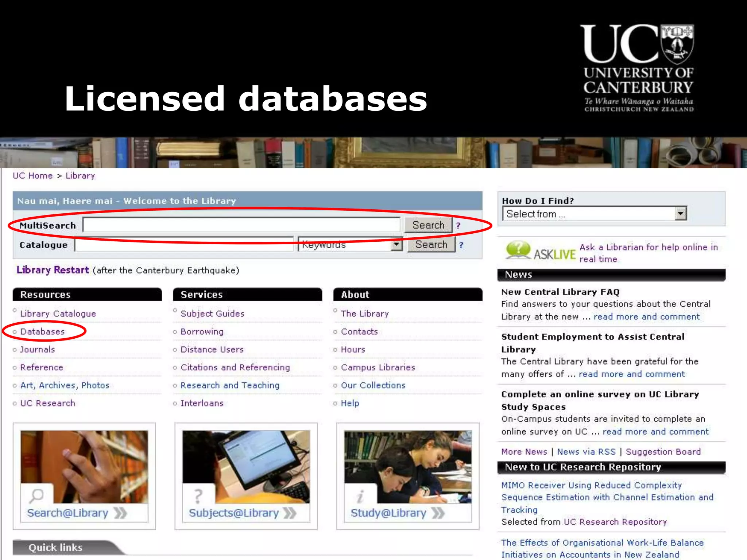Open the MIMO Receiver repository article
Image resolution: width=747 pixels, height=560 pixels.
[x=607, y=497]
